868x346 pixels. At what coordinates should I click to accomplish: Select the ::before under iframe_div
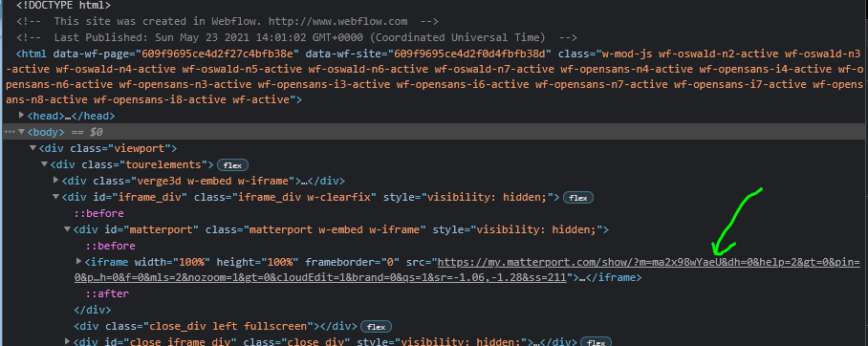tap(99, 213)
